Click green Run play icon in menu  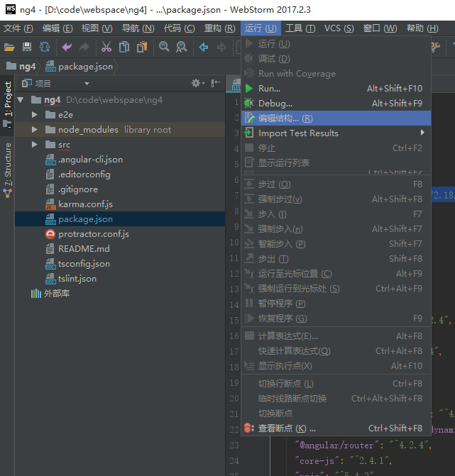pos(249,89)
